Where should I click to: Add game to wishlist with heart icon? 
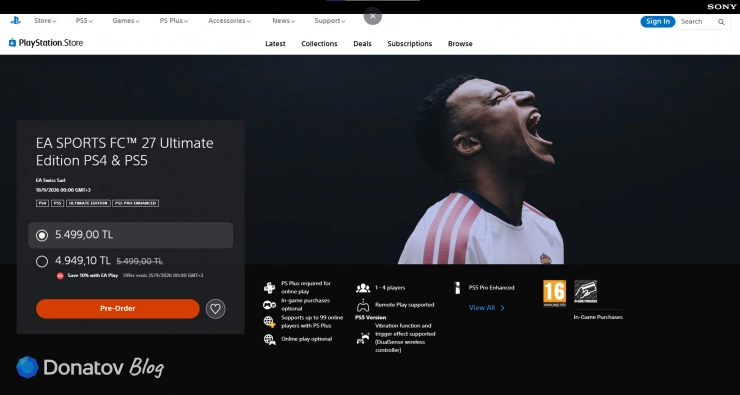(216, 309)
